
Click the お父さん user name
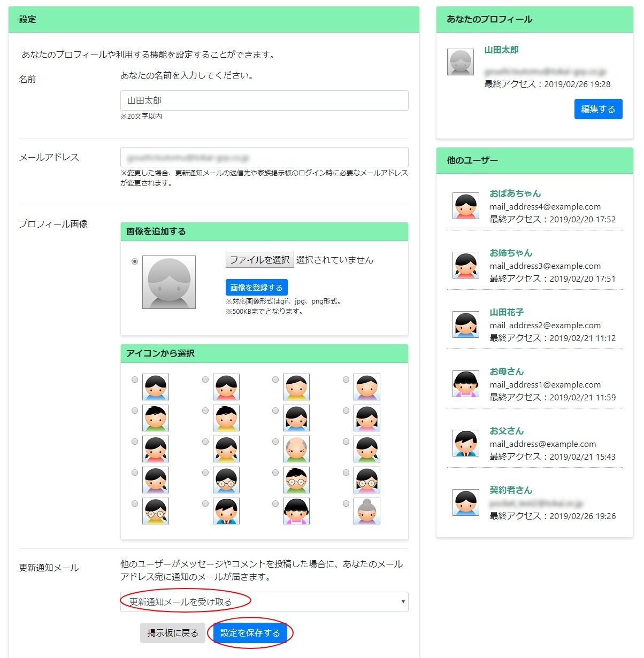pos(507,431)
